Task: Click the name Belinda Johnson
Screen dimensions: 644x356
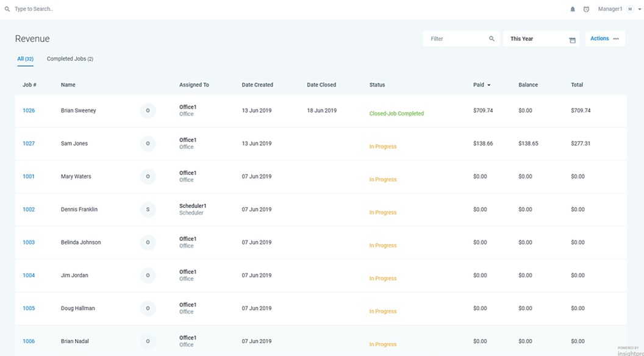Action: pos(81,242)
